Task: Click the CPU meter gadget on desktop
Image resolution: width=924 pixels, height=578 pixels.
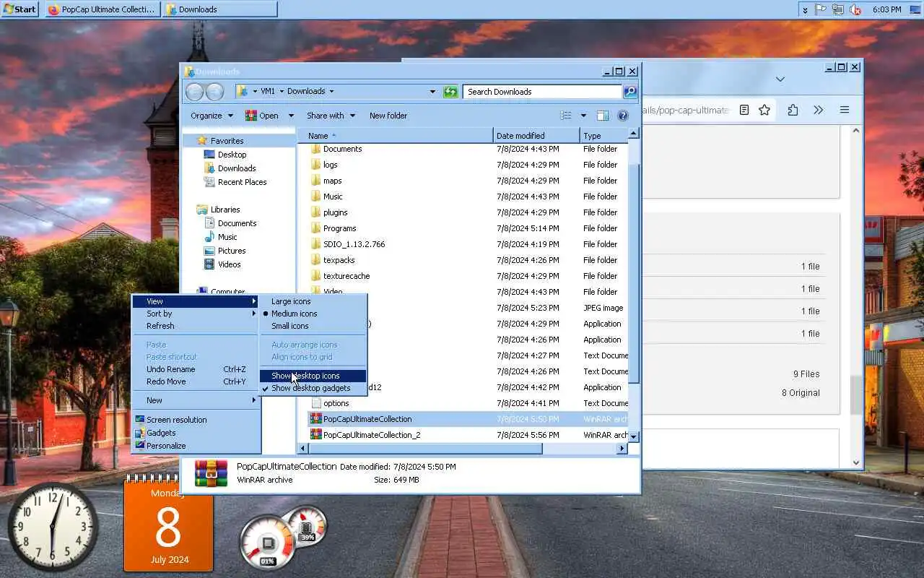Action: click(268, 542)
